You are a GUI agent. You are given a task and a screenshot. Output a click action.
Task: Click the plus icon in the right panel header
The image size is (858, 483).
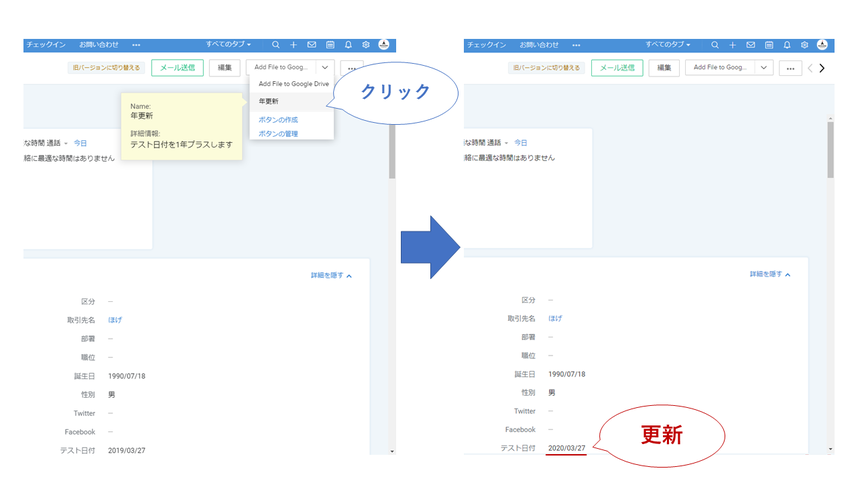pyautogui.click(x=733, y=45)
